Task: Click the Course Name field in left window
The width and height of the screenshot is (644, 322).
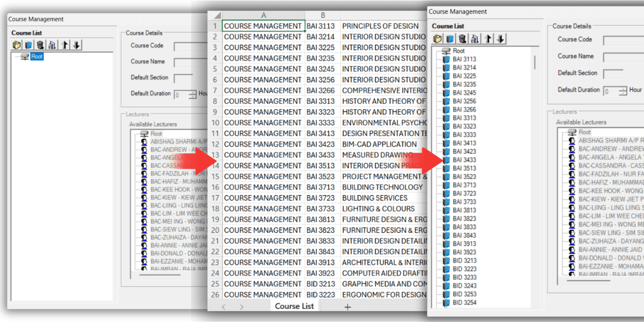Action: 191,62
